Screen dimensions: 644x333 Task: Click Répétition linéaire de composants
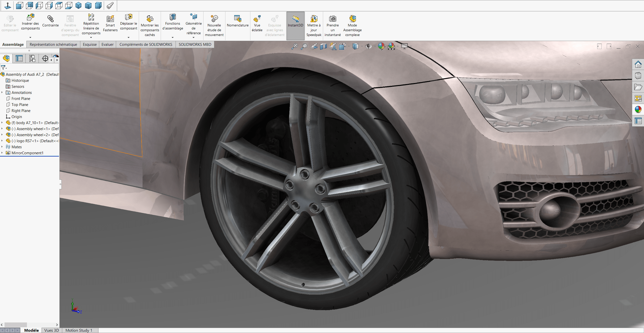(x=91, y=24)
